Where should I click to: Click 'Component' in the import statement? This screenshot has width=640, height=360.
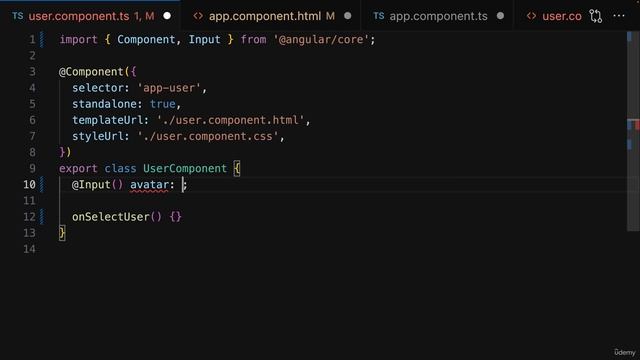point(146,40)
